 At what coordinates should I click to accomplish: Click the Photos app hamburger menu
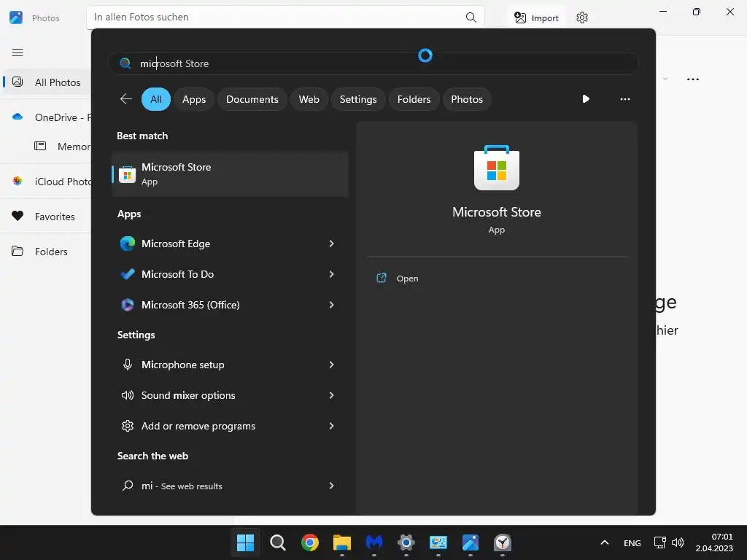[x=18, y=52]
